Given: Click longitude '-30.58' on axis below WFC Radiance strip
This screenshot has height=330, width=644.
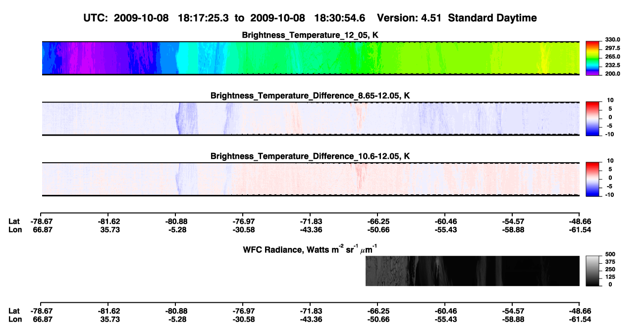Looking at the screenshot, I should [x=243, y=319].
